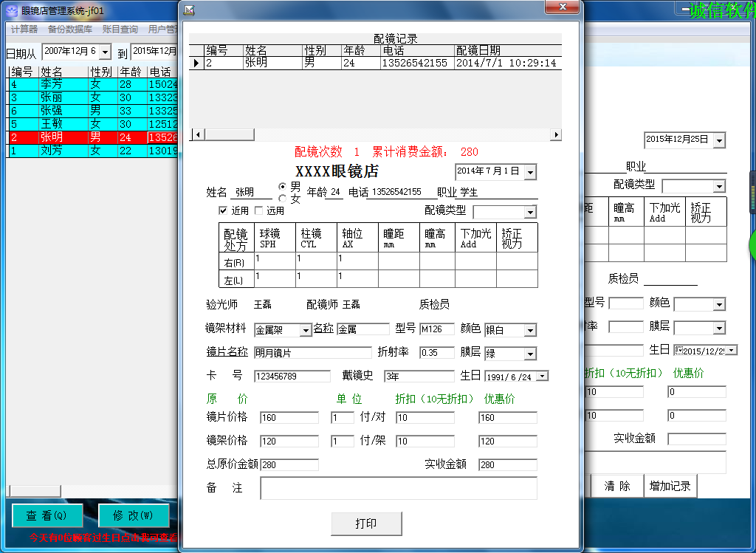Open background window 颜色 dropdown
Viewport: 756px width, 553px height.
click(719, 304)
